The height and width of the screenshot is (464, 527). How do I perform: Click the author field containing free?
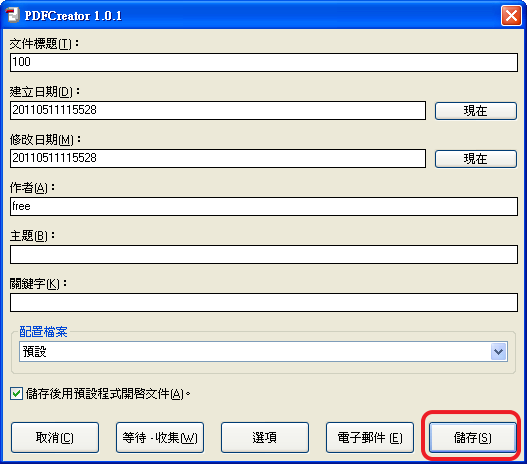pyautogui.click(x=264, y=206)
